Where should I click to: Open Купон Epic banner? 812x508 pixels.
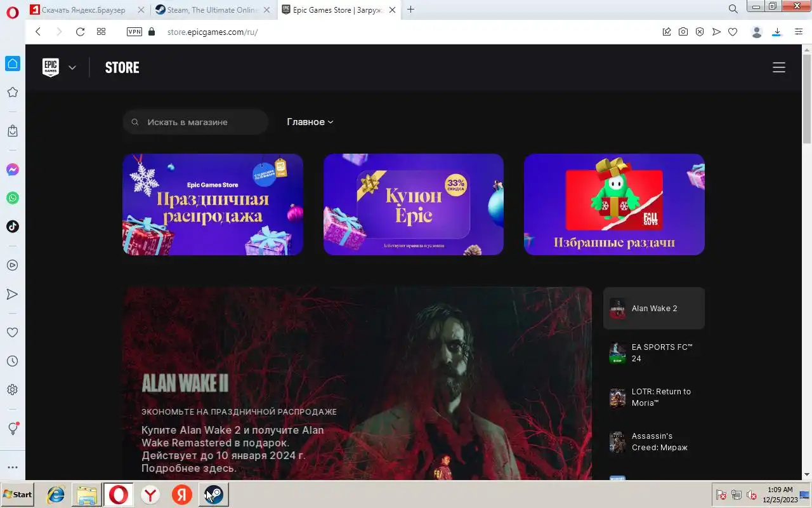(x=414, y=204)
